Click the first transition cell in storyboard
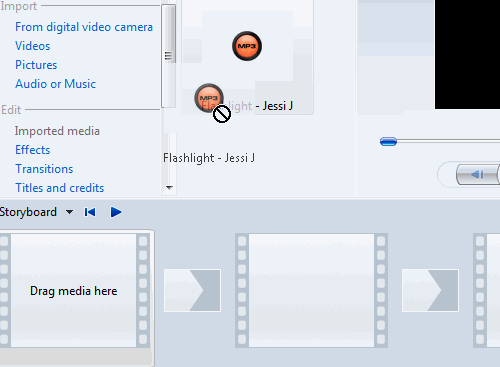The height and width of the screenshot is (367, 500). coord(192,290)
